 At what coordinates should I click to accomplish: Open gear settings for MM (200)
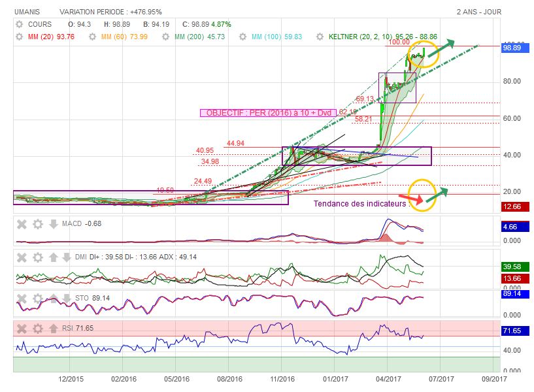click(x=165, y=37)
